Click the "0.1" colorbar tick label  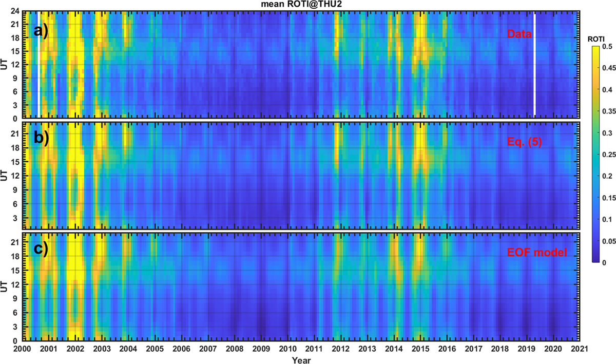tap(606, 219)
